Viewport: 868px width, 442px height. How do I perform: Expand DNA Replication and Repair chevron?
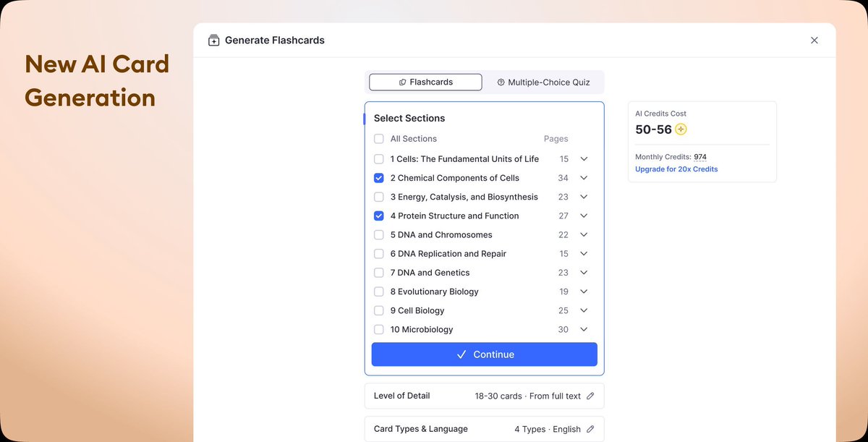coord(584,254)
